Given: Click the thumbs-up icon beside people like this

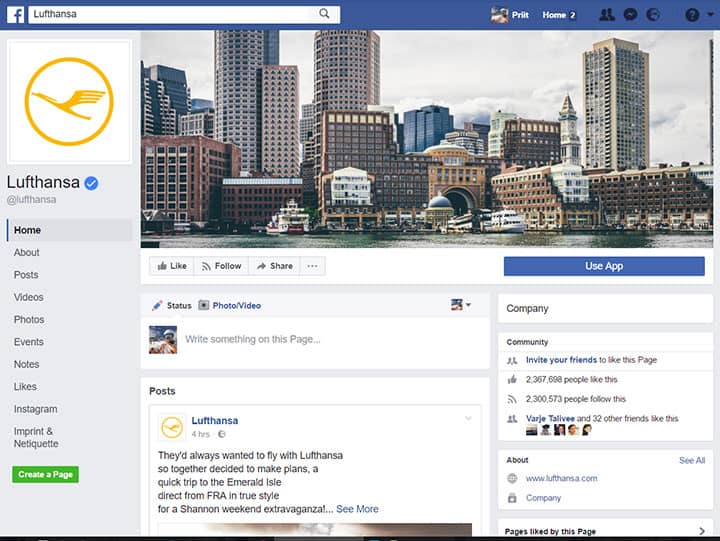Looking at the screenshot, I should pyautogui.click(x=512, y=379).
